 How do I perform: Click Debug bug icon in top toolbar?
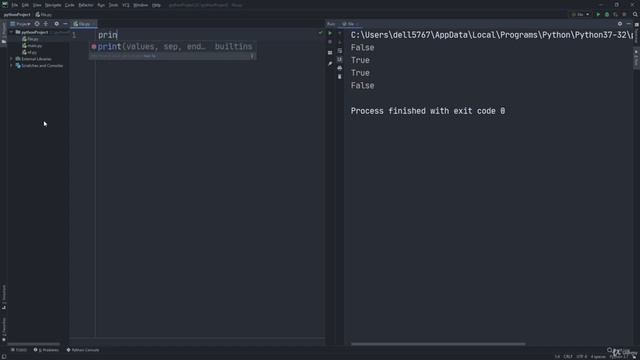pyautogui.click(x=607, y=15)
